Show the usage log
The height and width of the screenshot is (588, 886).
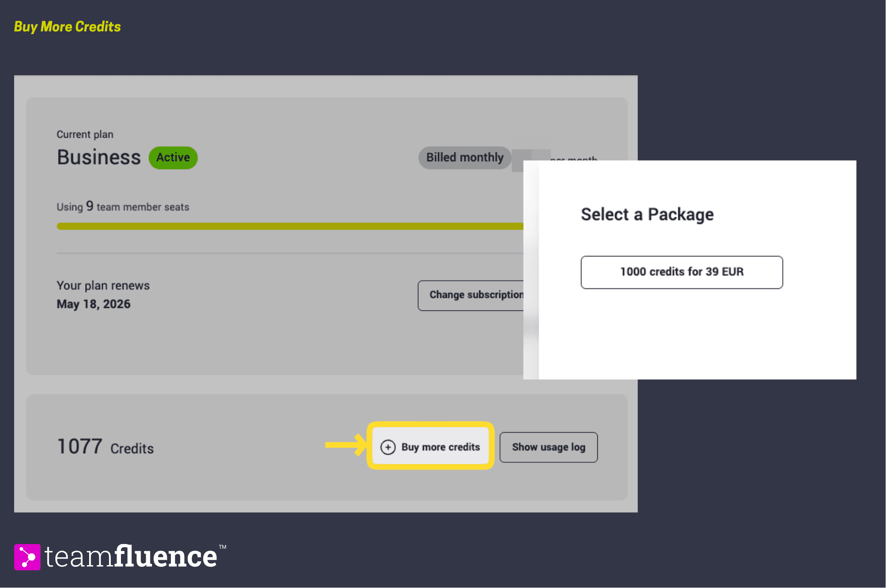coord(549,447)
